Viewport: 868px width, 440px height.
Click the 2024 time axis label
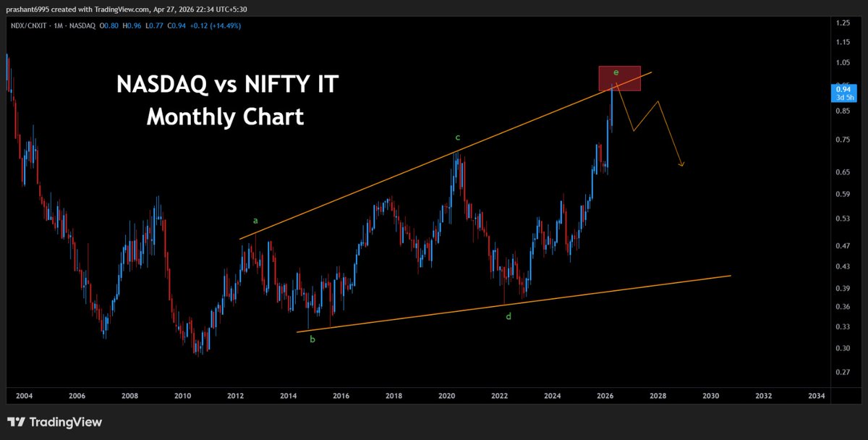(553, 396)
